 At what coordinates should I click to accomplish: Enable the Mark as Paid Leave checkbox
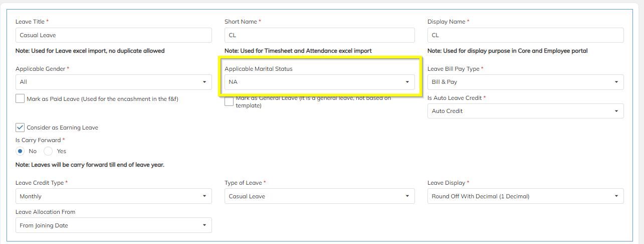[x=20, y=99]
